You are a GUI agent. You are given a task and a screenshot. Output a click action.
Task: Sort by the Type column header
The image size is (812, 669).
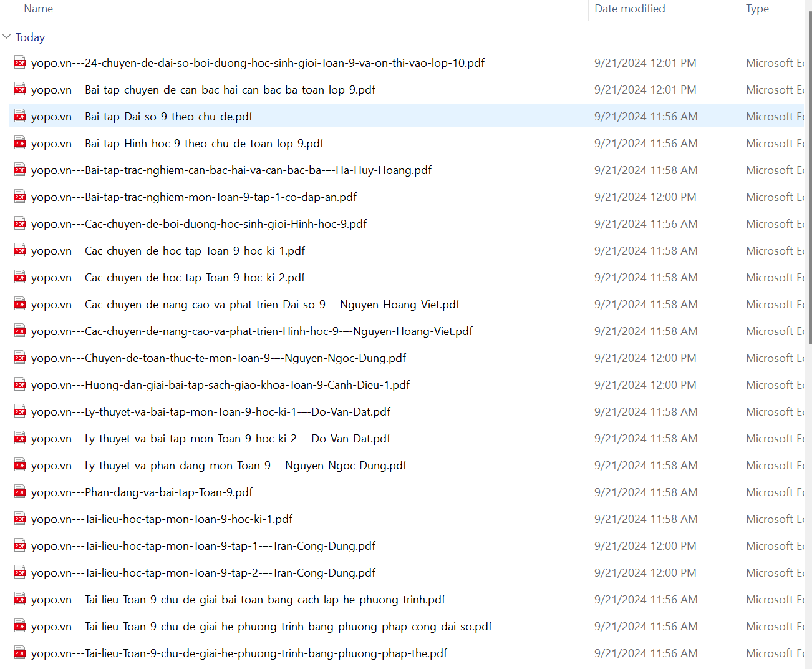click(x=757, y=9)
